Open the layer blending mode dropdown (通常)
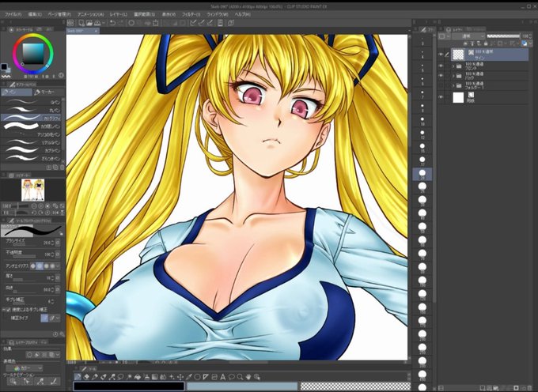 [468, 36]
